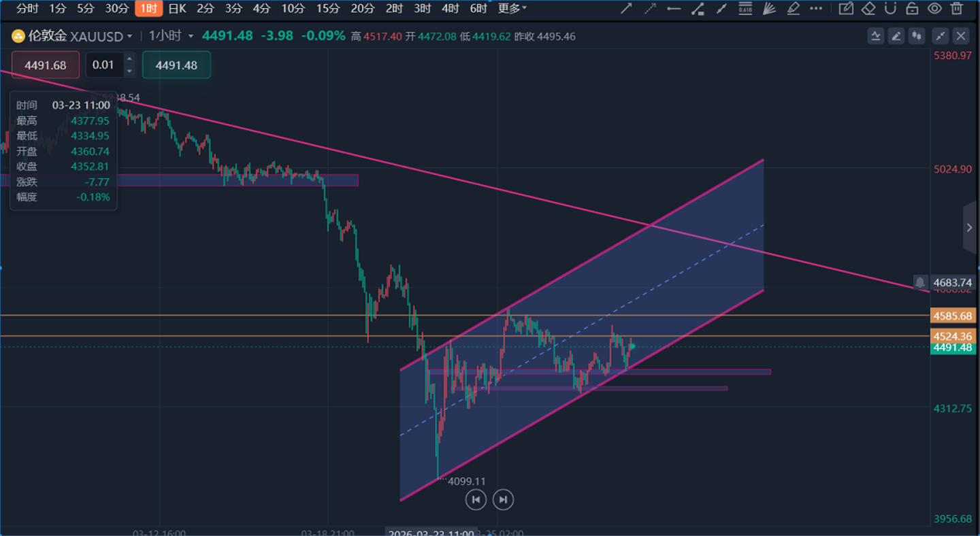Viewport: 980px width, 536px height.
Task: Switch to the 2分 timeframe tab
Action: coord(205,9)
